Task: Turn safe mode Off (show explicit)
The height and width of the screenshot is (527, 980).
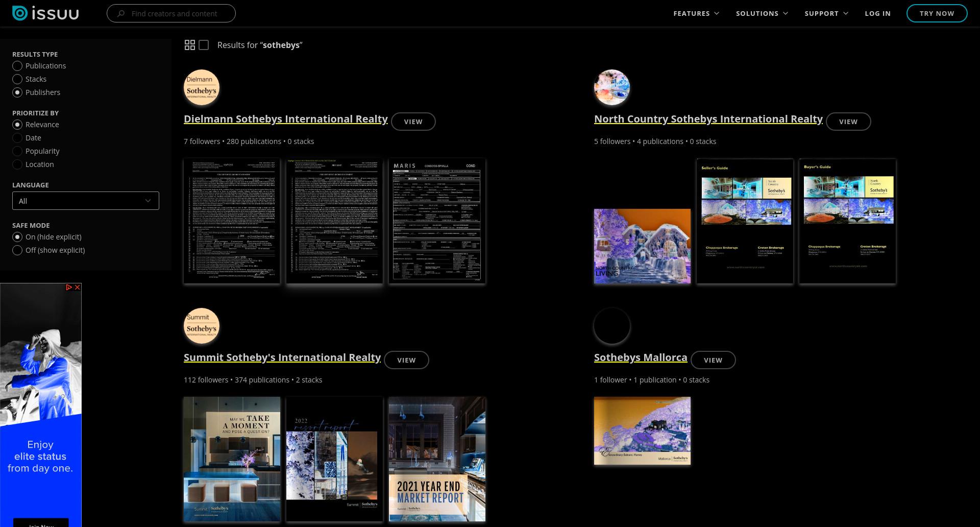Action: [48, 250]
